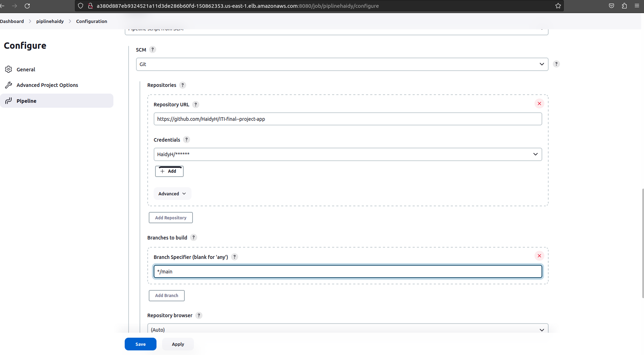
Task: Open the browser extensions puzzle icon
Action: [624, 6]
